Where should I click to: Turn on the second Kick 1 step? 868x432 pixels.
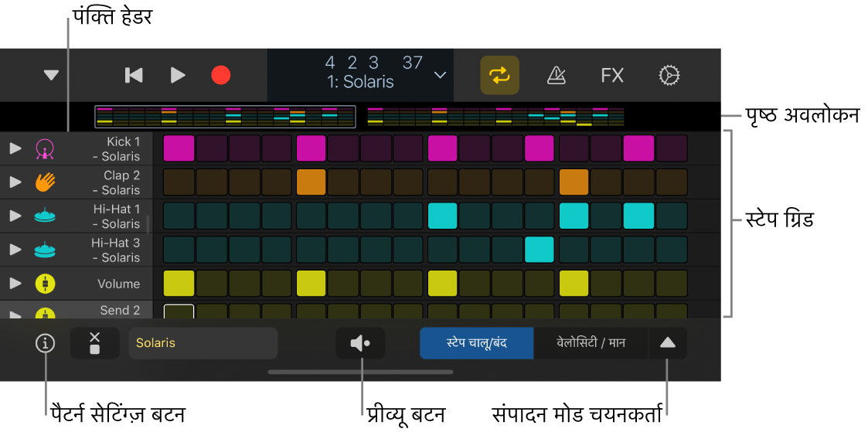[x=212, y=148]
